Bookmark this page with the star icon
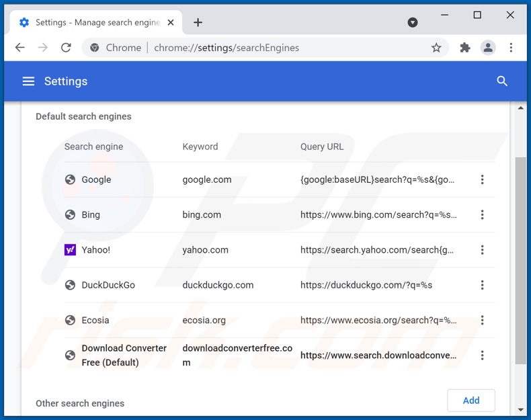 tap(436, 48)
